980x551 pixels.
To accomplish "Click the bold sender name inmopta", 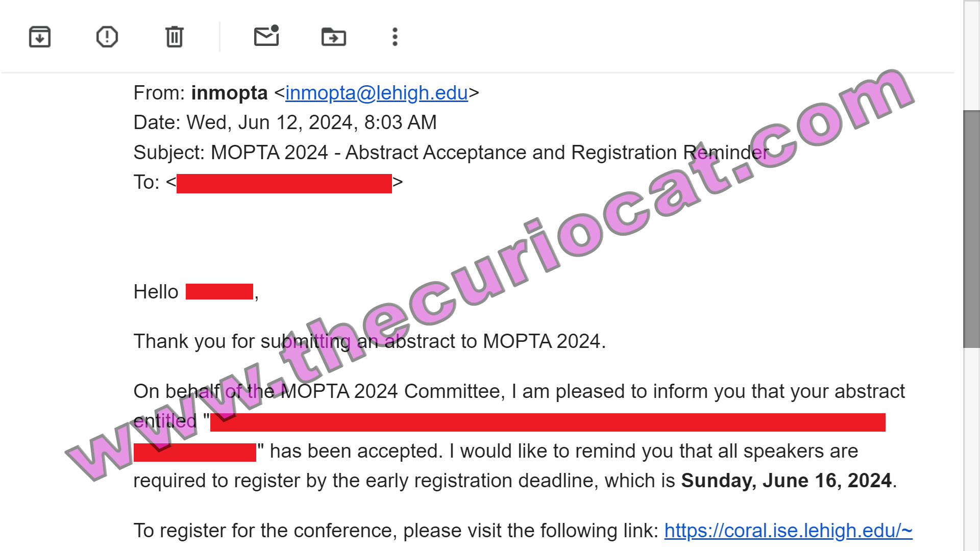I will 229,93.
